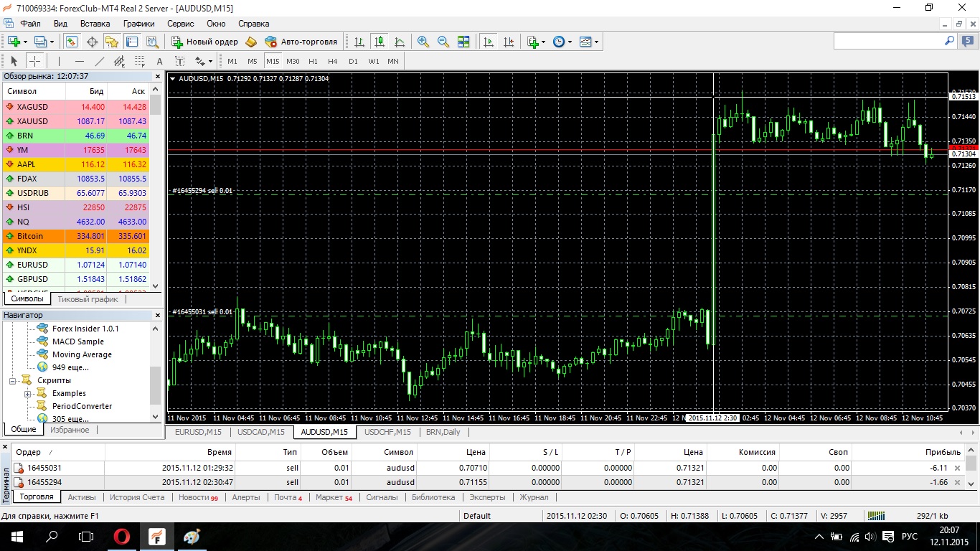The height and width of the screenshot is (551, 980).
Task: Toggle the Terminal window icon
Action: pos(132,42)
